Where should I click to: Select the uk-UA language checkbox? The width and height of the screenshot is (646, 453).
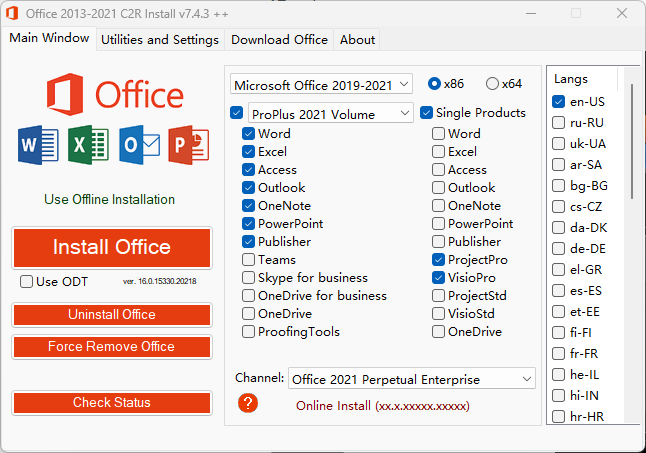tap(558, 144)
